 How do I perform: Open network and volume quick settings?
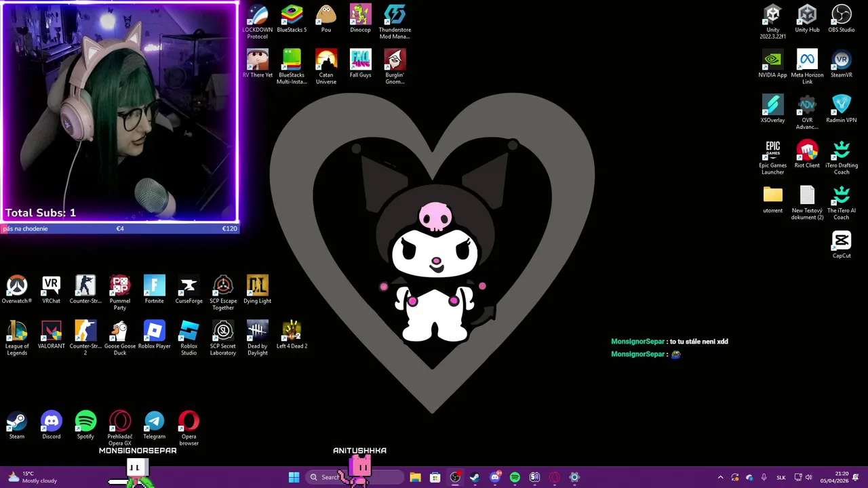tap(803, 477)
